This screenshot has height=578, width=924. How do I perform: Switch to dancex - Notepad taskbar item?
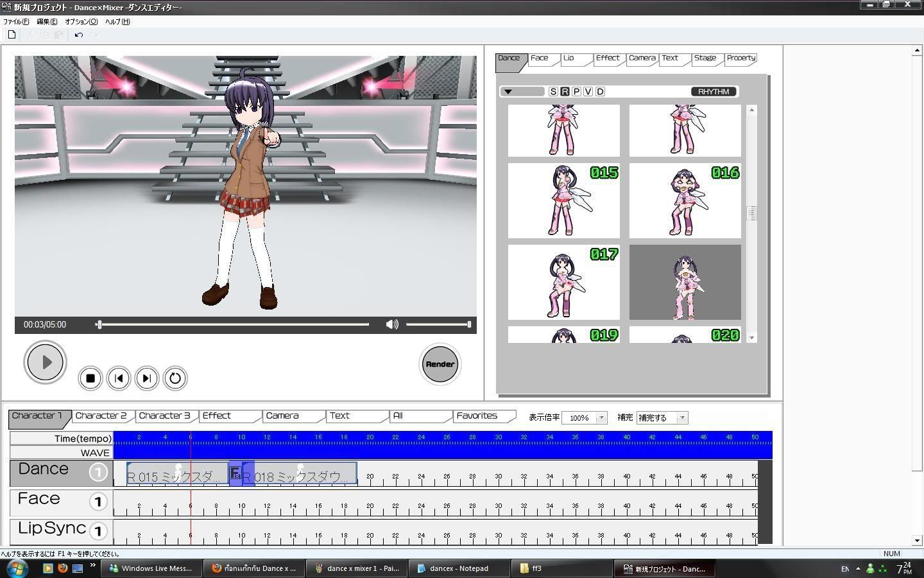pos(460,568)
